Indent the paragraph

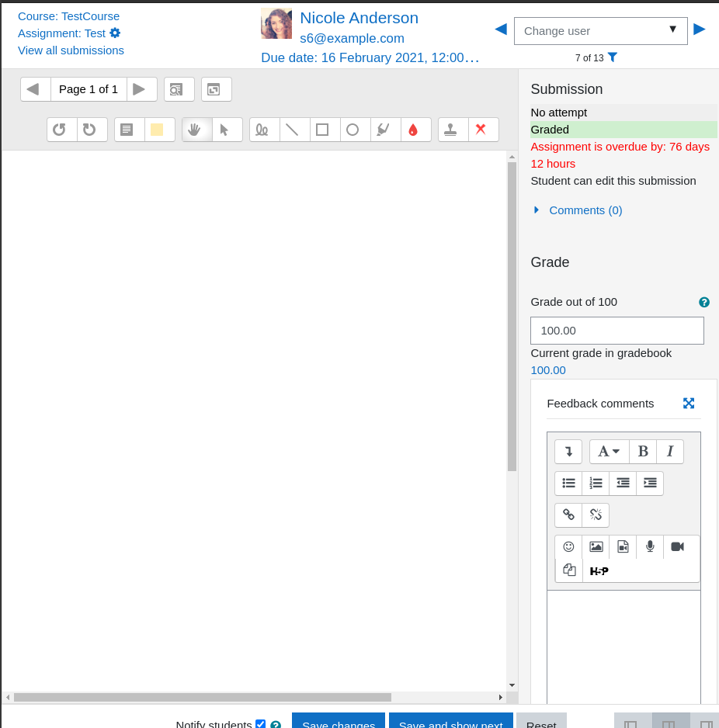point(650,484)
